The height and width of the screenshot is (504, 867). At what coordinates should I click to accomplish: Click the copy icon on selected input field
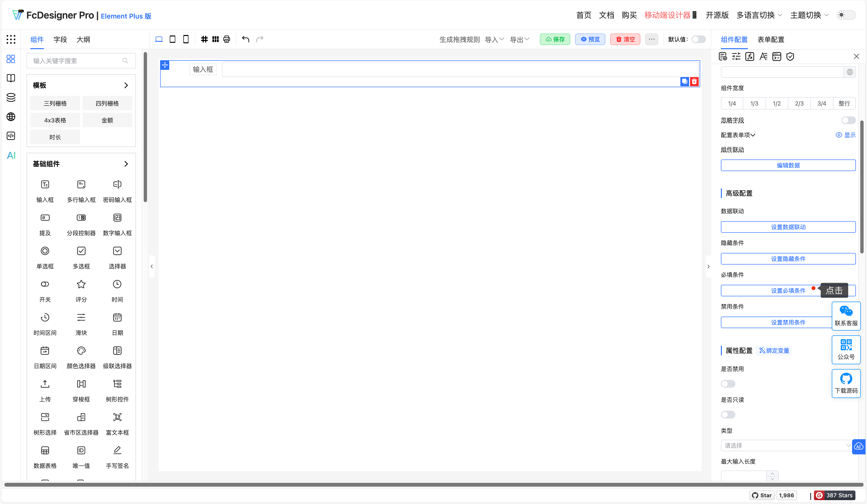point(684,81)
